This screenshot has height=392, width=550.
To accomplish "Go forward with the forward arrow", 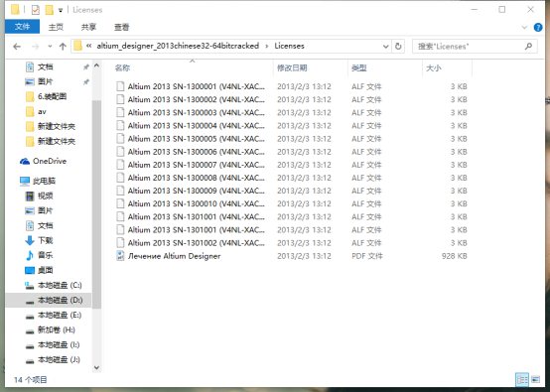I will point(36,47).
